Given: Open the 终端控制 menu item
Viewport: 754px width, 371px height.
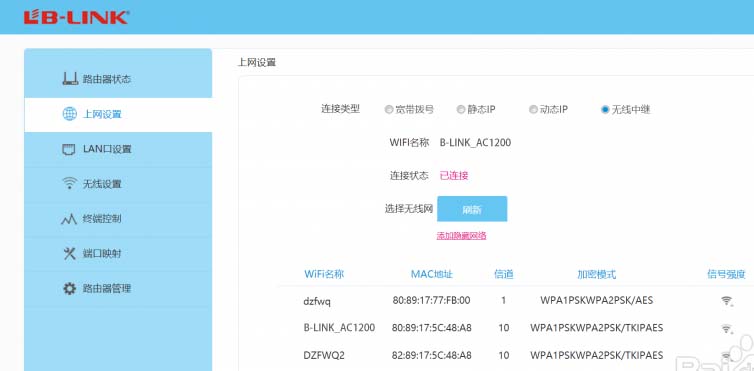Looking at the screenshot, I should pos(118,219).
